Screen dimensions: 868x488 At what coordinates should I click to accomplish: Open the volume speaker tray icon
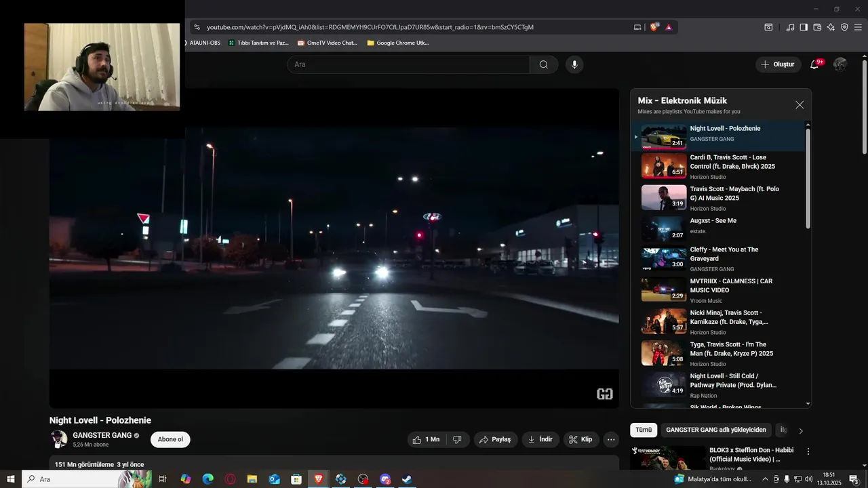pyautogui.click(x=808, y=479)
